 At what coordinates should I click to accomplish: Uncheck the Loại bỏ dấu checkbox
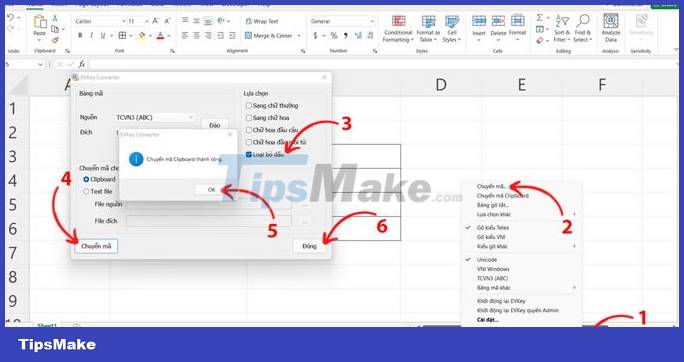point(249,154)
